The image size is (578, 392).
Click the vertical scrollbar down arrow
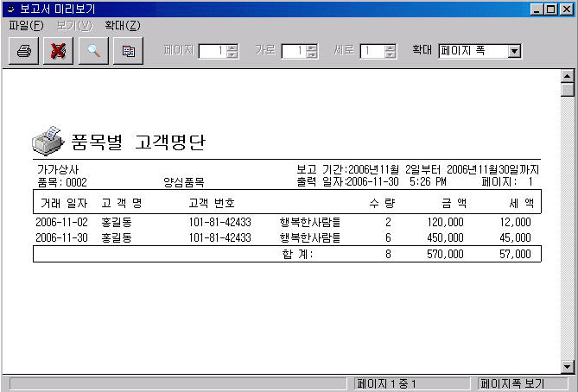pos(568,366)
